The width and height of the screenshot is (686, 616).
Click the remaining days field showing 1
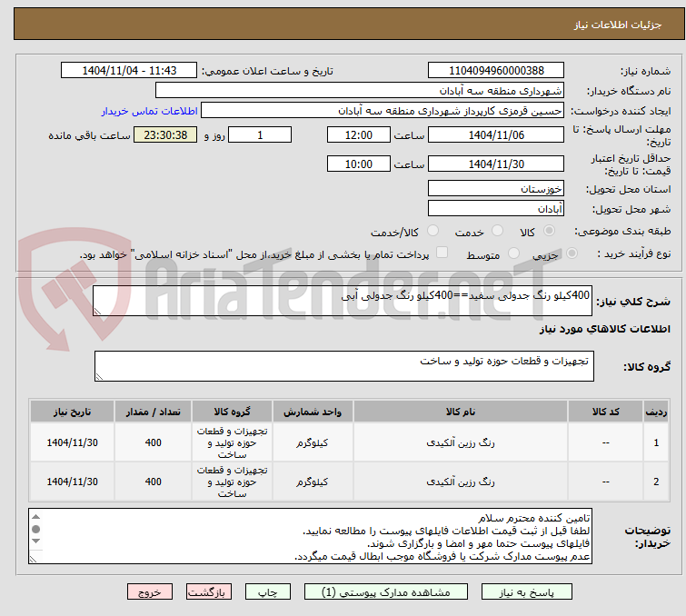coord(260,134)
